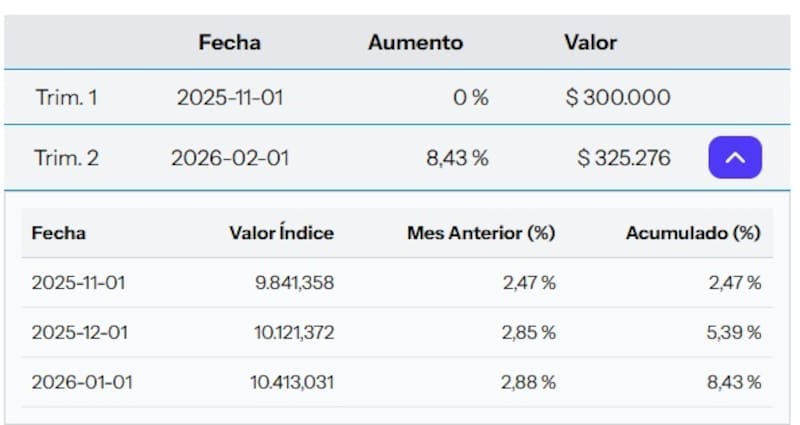Select the 2026-01-01 detail row date

click(x=81, y=382)
